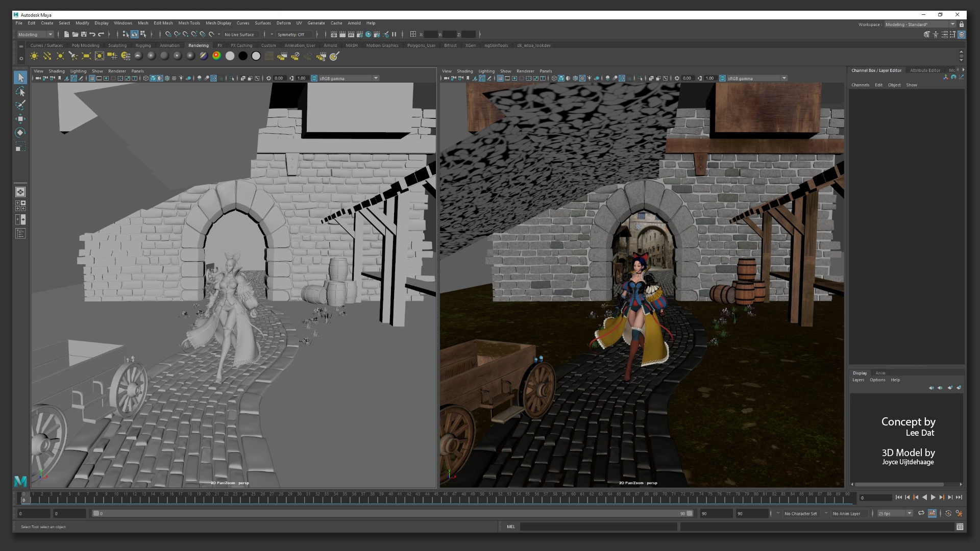Redo using the status line arrow icon
The image size is (980, 551).
point(101,34)
